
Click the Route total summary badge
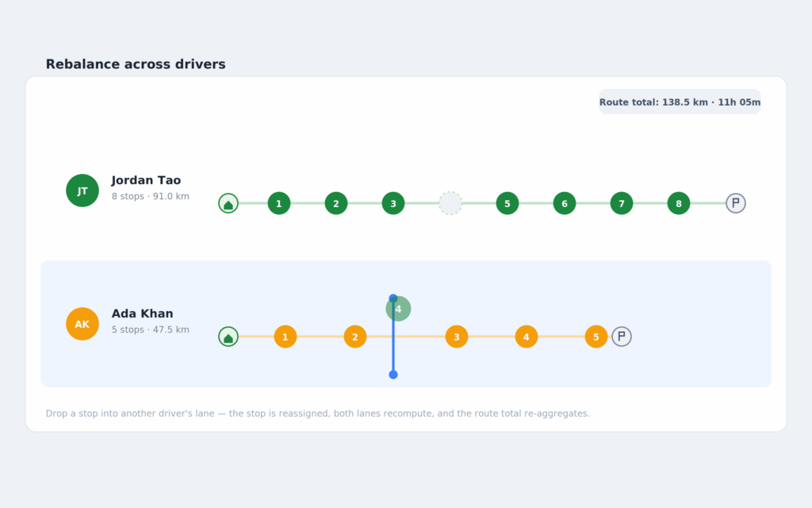click(680, 102)
